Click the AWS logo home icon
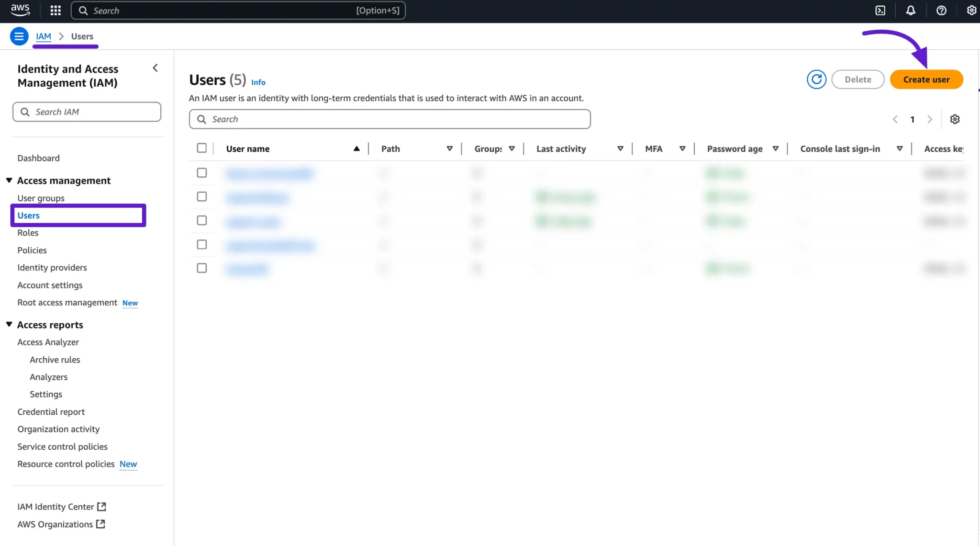980x546 pixels. pyautogui.click(x=20, y=10)
